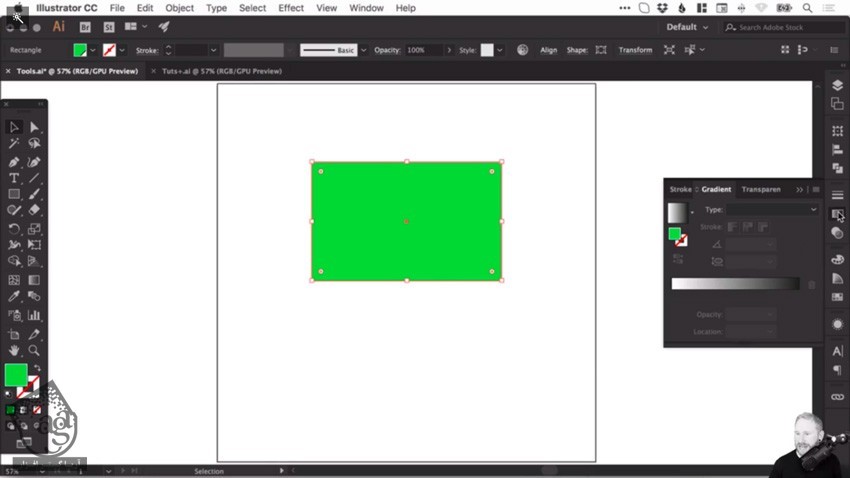Screen dimensions: 850x478
Task: Choose the Eraser tool
Action: (34, 210)
